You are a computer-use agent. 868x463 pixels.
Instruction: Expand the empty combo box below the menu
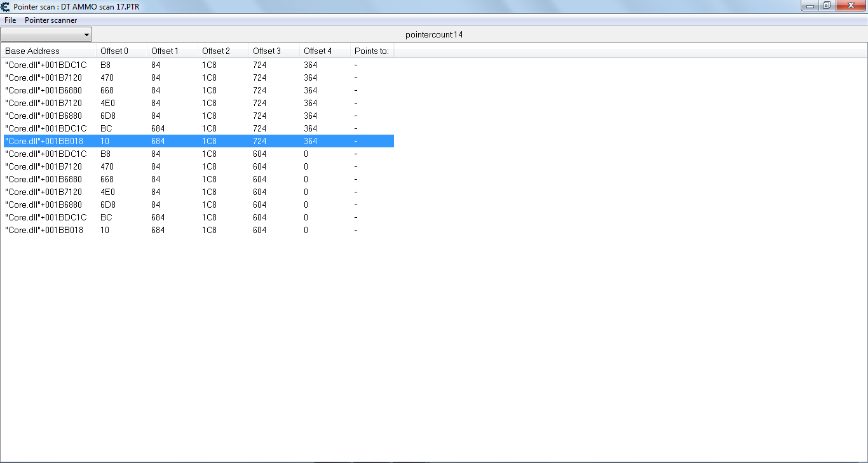point(46,34)
